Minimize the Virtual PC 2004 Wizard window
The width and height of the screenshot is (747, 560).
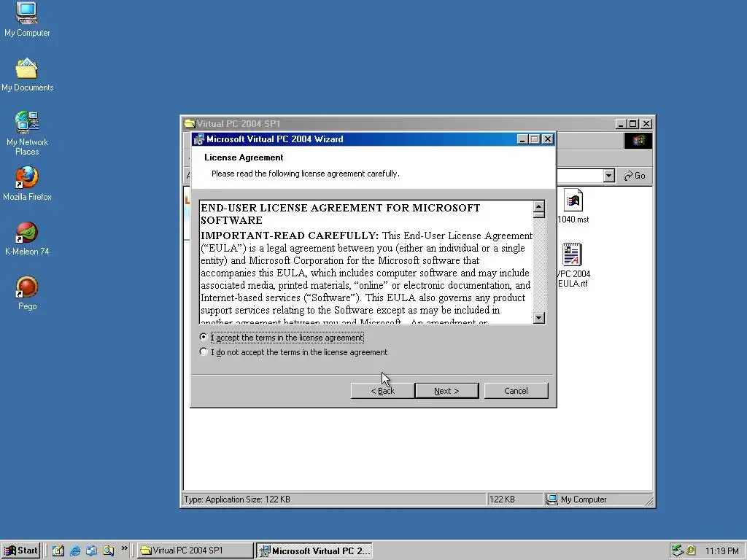522,139
